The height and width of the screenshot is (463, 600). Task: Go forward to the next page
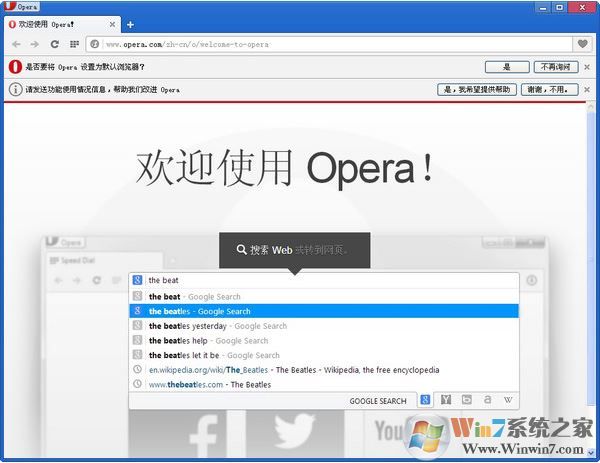point(35,44)
